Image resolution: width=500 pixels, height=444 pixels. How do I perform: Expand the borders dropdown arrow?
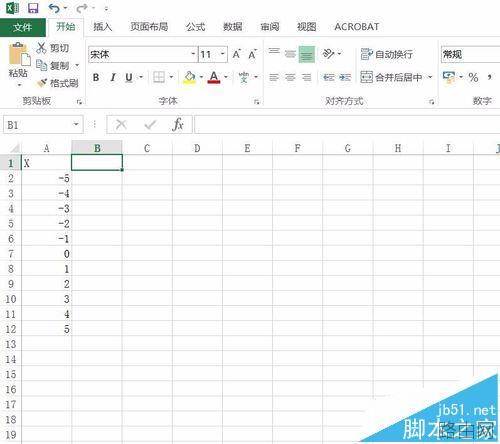[x=171, y=77]
